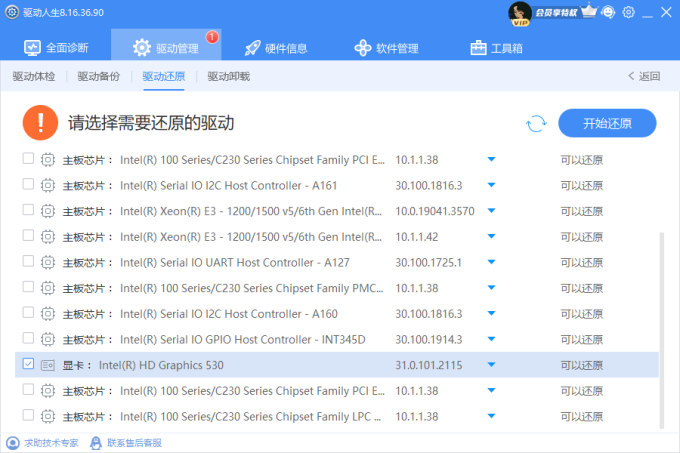The image size is (680, 453).
Task: Click chip icon for Serial IO I2C A160 row
Action: point(48,314)
